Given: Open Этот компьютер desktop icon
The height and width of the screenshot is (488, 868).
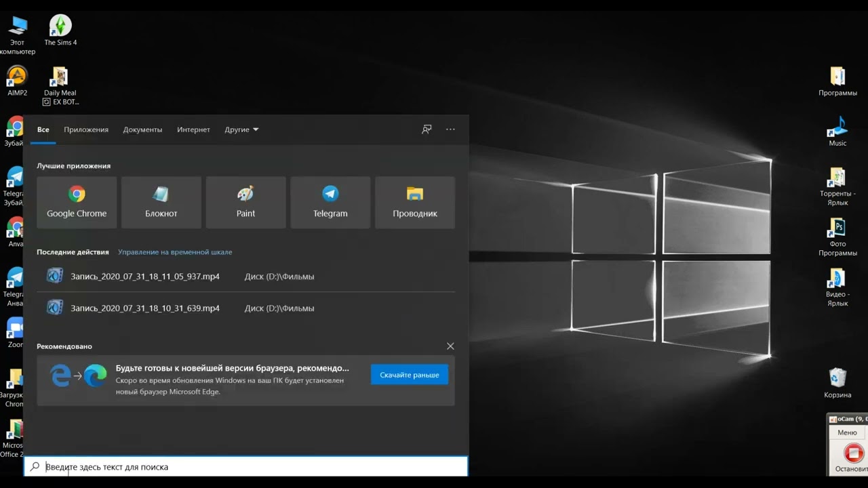Looking at the screenshot, I should pyautogui.click(x=17, y=36).
